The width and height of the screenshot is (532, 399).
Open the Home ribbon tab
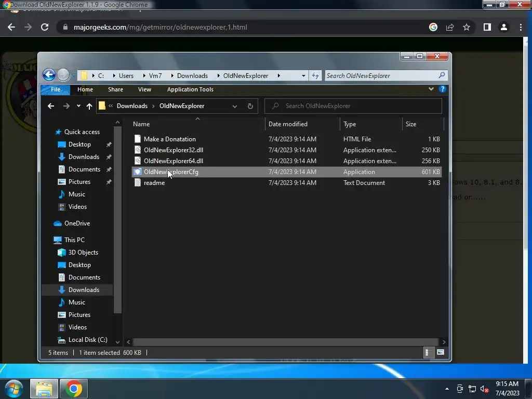pos(85,89)
